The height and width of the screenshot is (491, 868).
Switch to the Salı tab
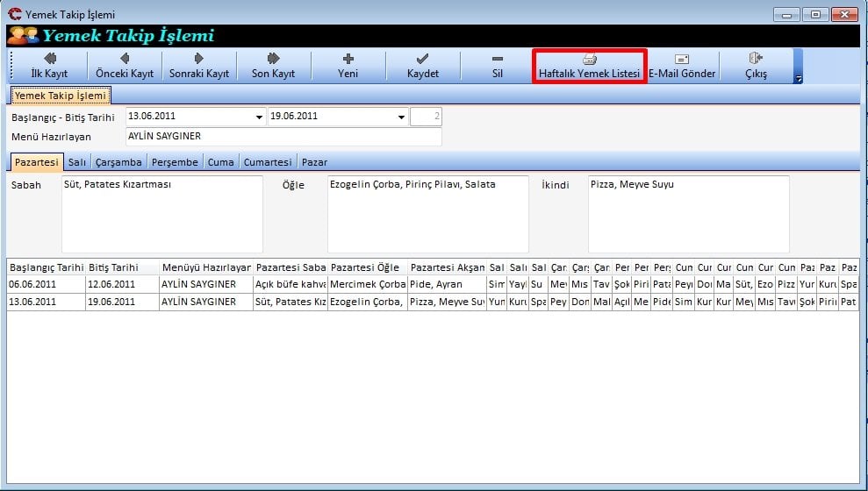coord(77,162)
